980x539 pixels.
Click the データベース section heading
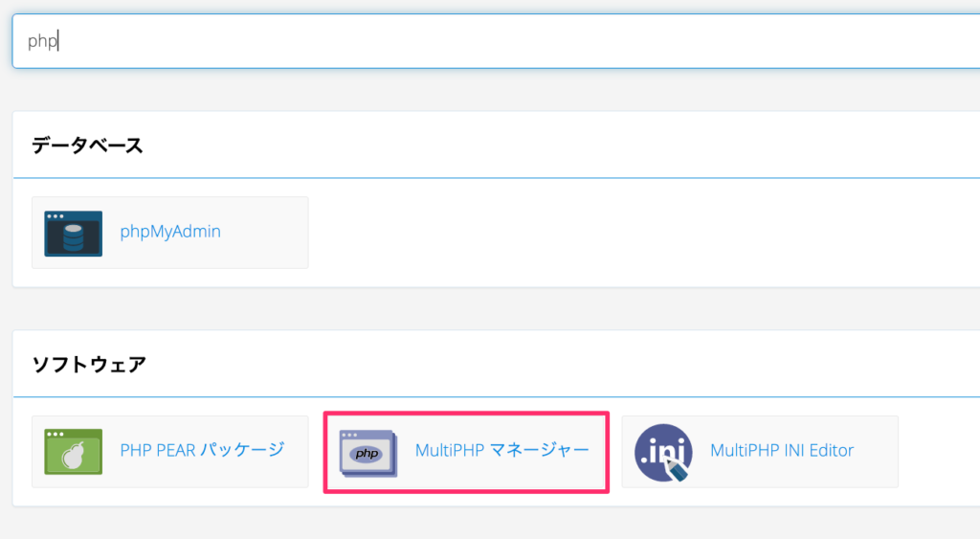tap(87, 146)
